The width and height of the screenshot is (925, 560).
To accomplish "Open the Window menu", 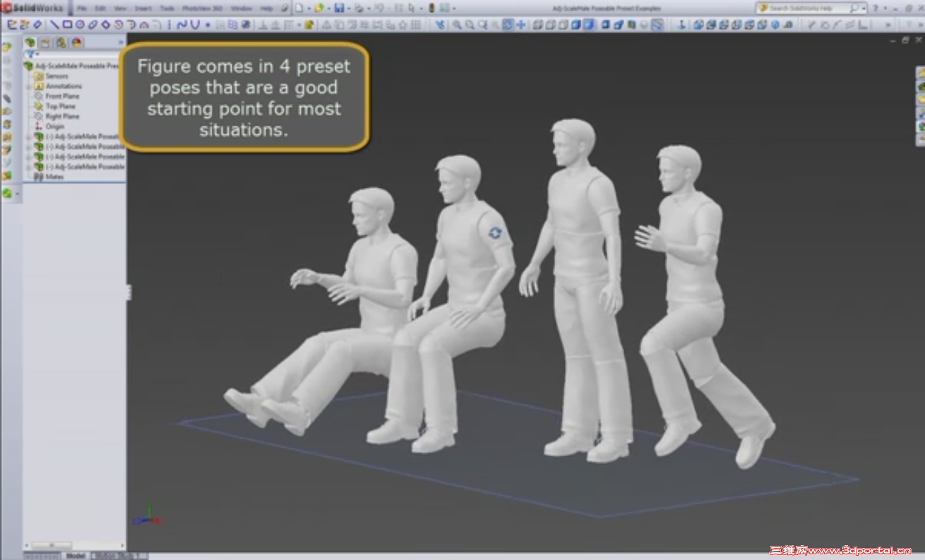I will point(241,8).
